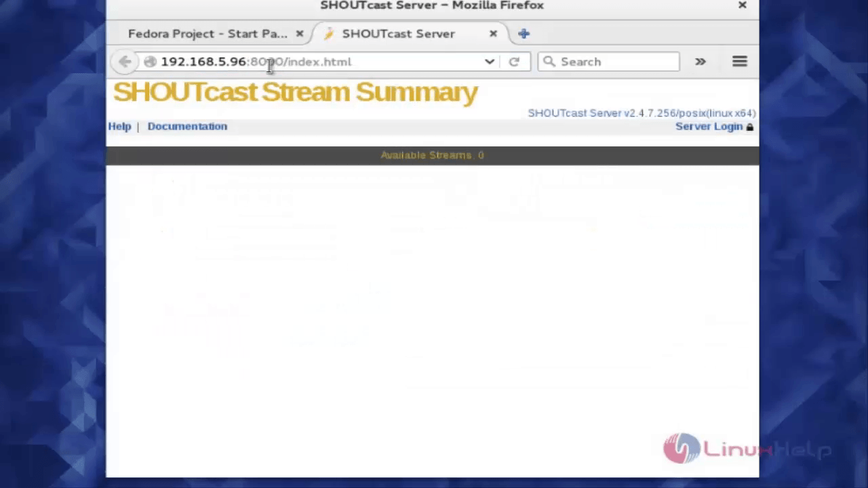Click the SHOUTcast Stream Summary heading
The height and width of the screenshot is (488, 868).
click(x=295, y=92)
